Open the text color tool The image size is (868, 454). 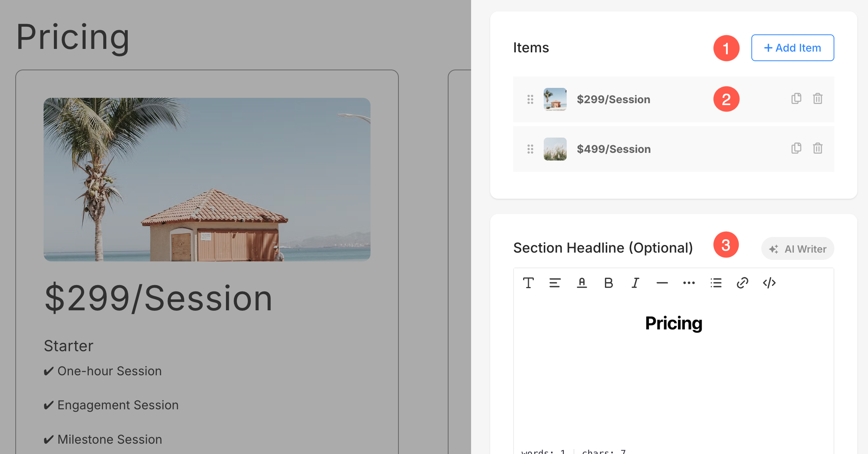pyautogui.click(x=582, y=283)
